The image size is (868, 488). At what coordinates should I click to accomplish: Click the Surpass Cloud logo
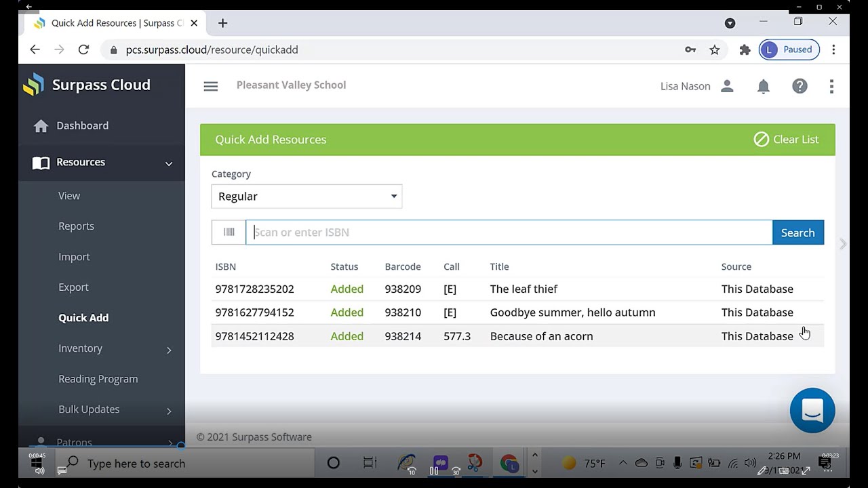click(33, 85)
